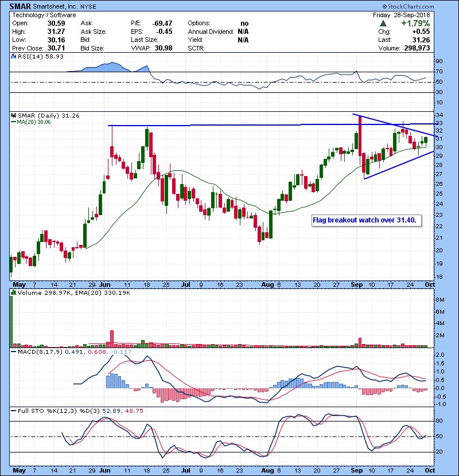Click the Smartsheet, Inc. company name

pyautogui.click(x=55, y=6)
